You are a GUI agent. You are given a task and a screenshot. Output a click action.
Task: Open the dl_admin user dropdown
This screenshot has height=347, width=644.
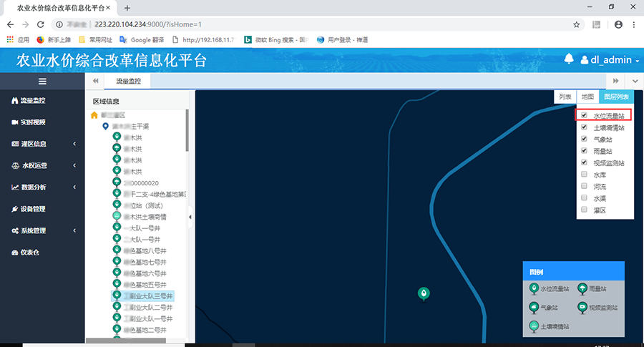pos(610,60)
